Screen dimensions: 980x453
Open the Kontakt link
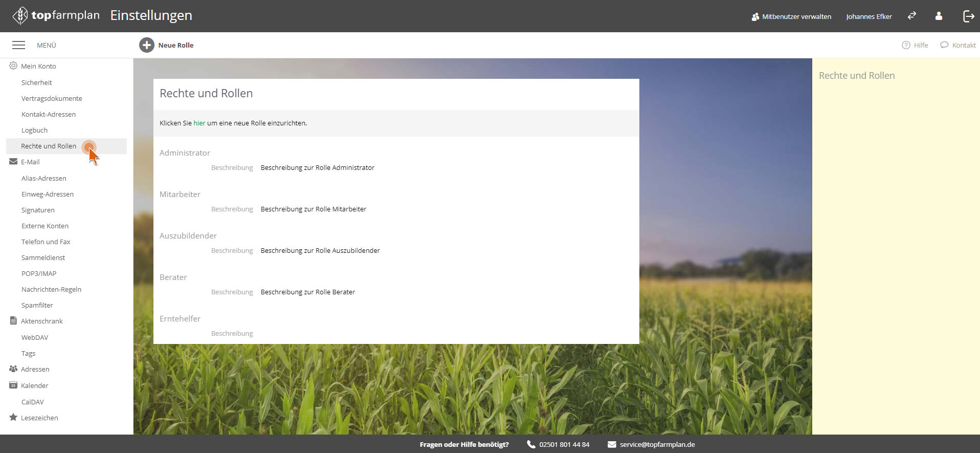(964, 45)
